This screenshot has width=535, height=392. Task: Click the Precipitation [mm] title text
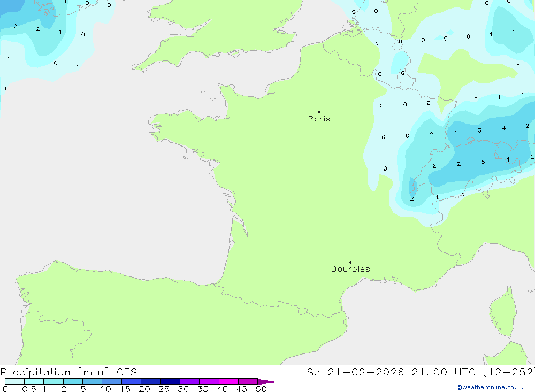tap(55, 372)
